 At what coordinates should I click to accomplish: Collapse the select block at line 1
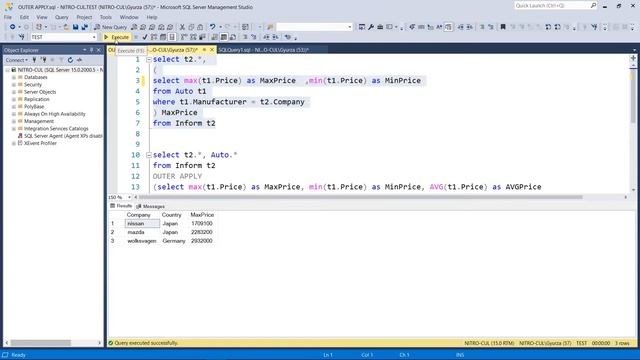pos(149,60)
